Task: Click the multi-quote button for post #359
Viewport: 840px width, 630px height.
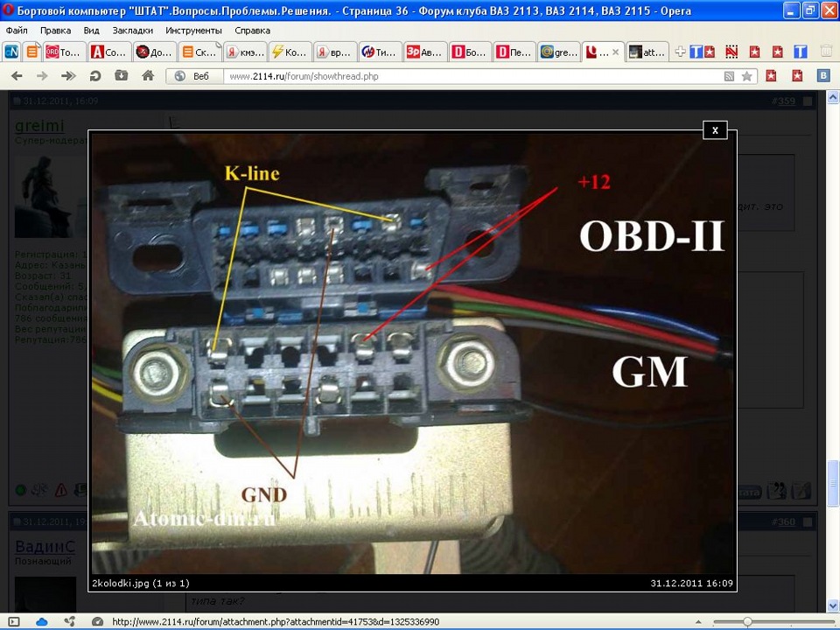Action: point(776,490)
